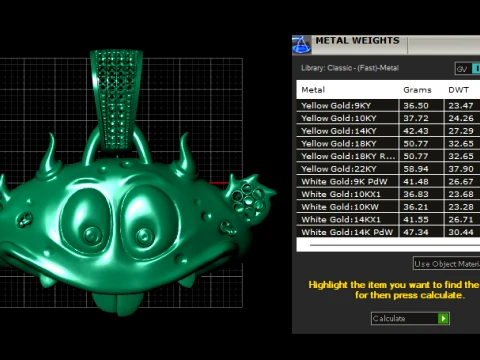Click the 26.67 DWT value
Screen dimensions: 480x360
[461, 182]
